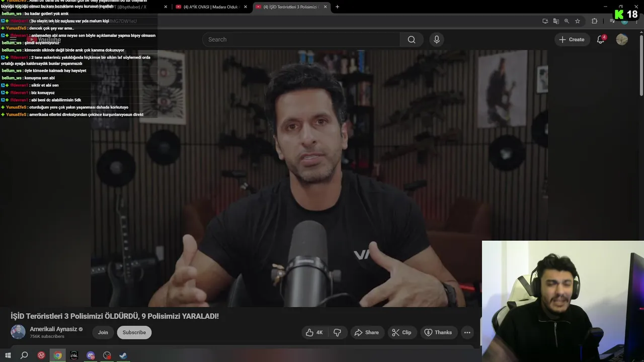Open Chrome extensions puzzle icon
Viewport: 644px width, 362px height.
[x=595, y=21]
